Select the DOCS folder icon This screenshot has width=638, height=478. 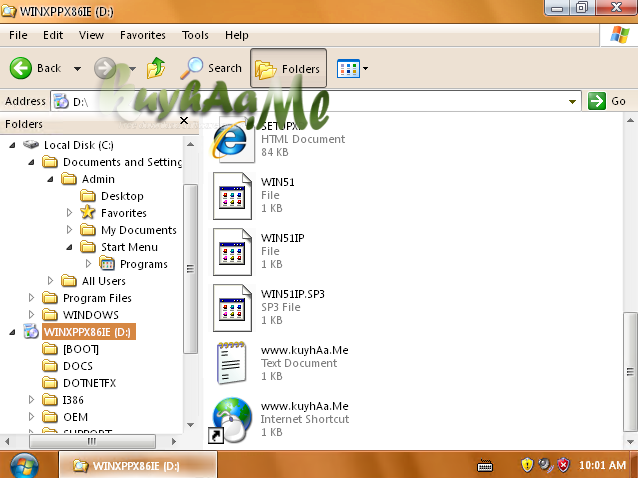(50, 366)
